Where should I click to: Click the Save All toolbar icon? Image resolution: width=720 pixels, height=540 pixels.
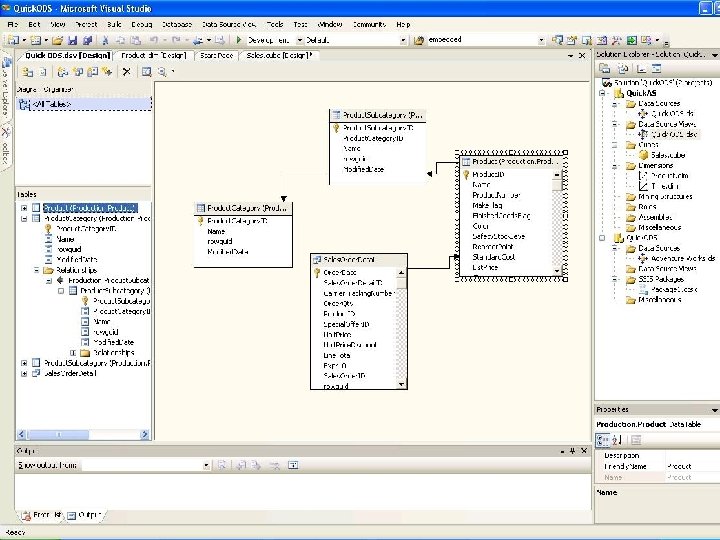(x=86, y=40)
